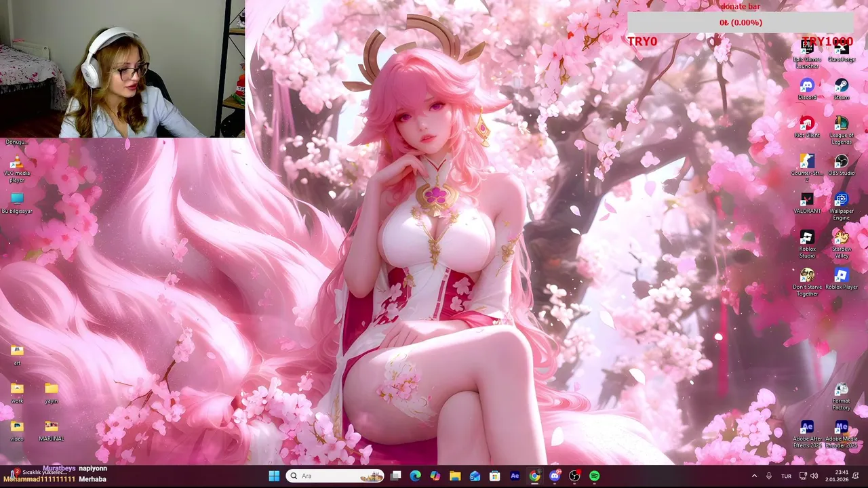Open the Windows Start menu
Viewport: 868px width, 488px height.
tap(274, 476)
